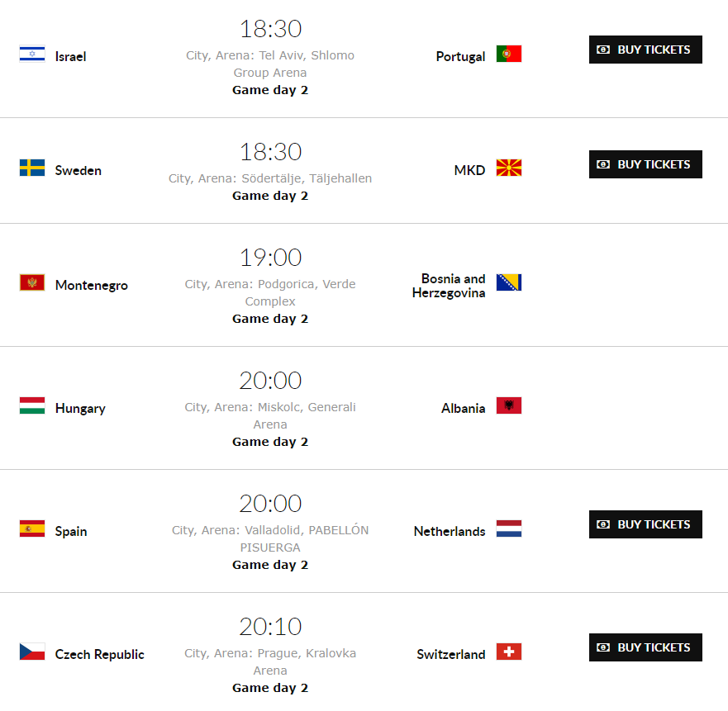The image size is (728, 711).
Task: Open the Hungary team name link
Action: point(80,408)
